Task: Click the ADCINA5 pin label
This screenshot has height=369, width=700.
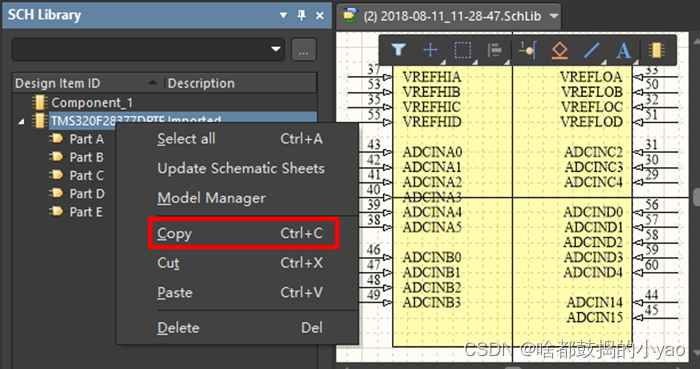Action: click(432, 227)
